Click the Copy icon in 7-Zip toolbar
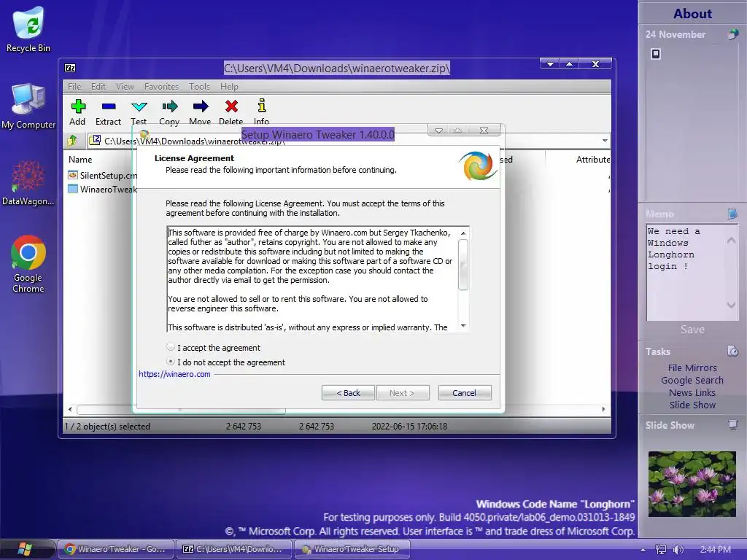The width and height of the screenshot is (747, 560). [169, 106]
